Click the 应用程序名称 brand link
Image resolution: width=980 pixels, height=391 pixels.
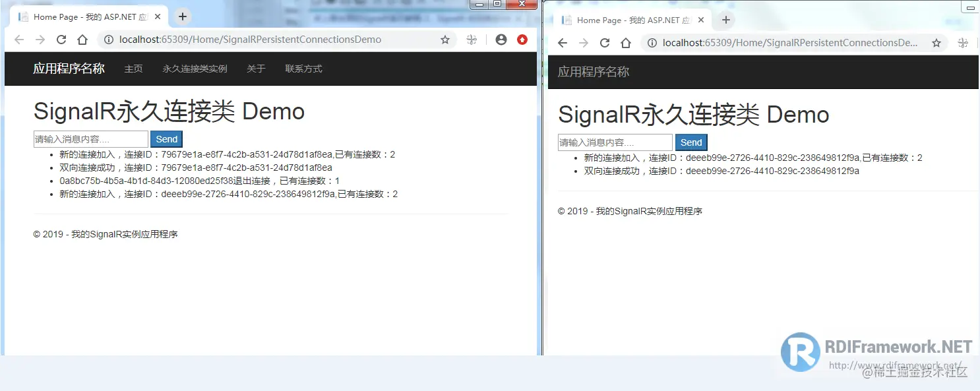click(69, 68)
